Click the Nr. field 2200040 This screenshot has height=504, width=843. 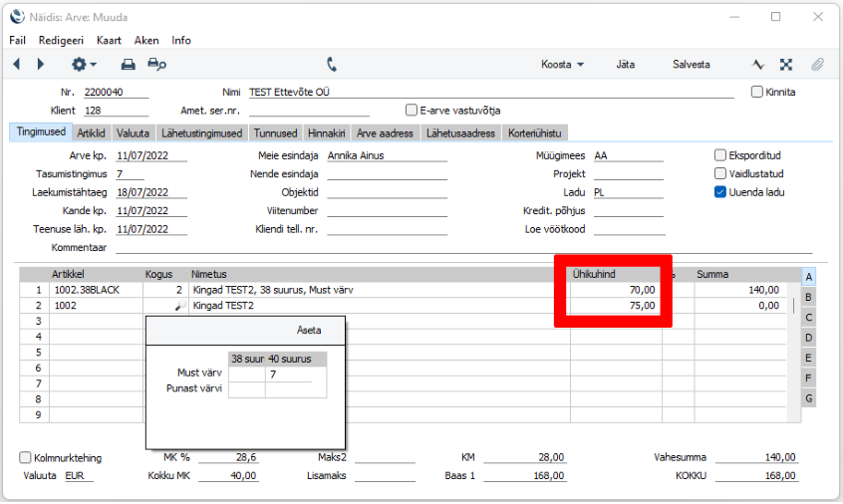tap(117, 92)
